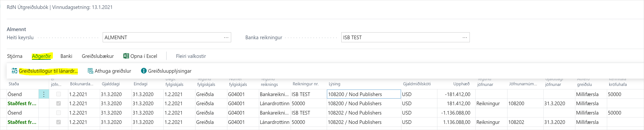Click the Excel icon beside Opna í Excel
Screen dimensions: 644x130
[126, 56]
